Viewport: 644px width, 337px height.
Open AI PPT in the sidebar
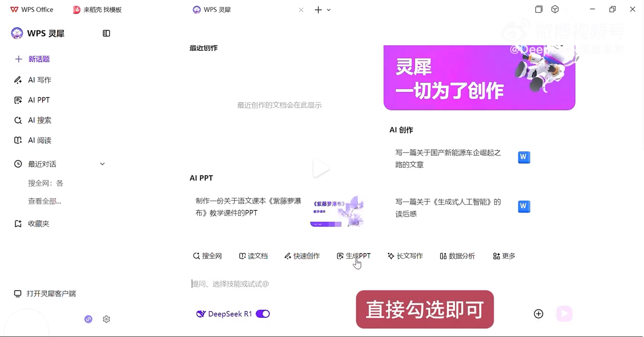coord(32,100)
